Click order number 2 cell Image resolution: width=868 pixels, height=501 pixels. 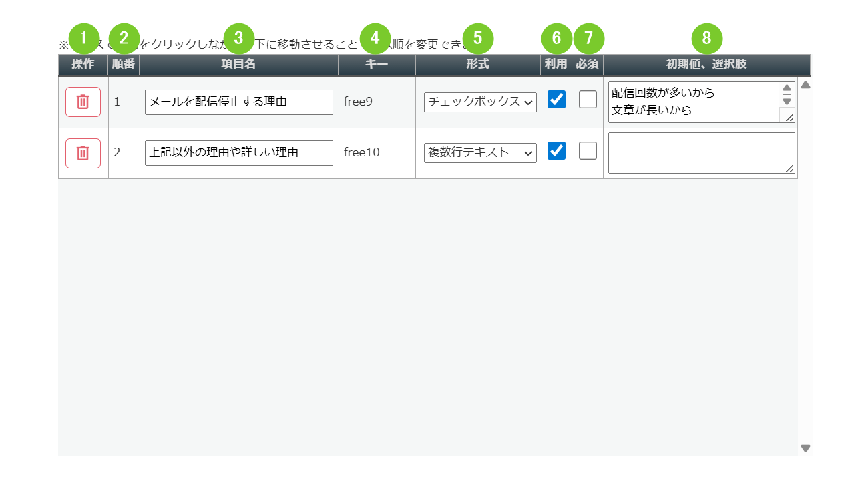[x=124, y=153]
